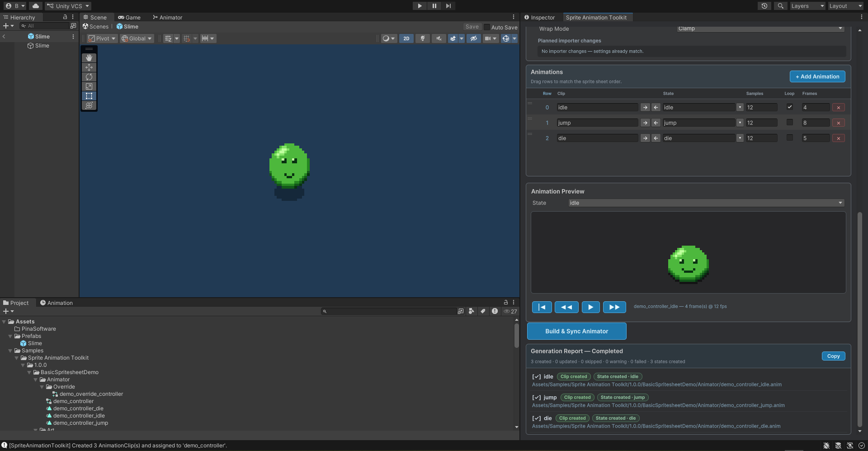The image size is (868, 451).
Task: Click the Play mode button
Action: [420, 6]
